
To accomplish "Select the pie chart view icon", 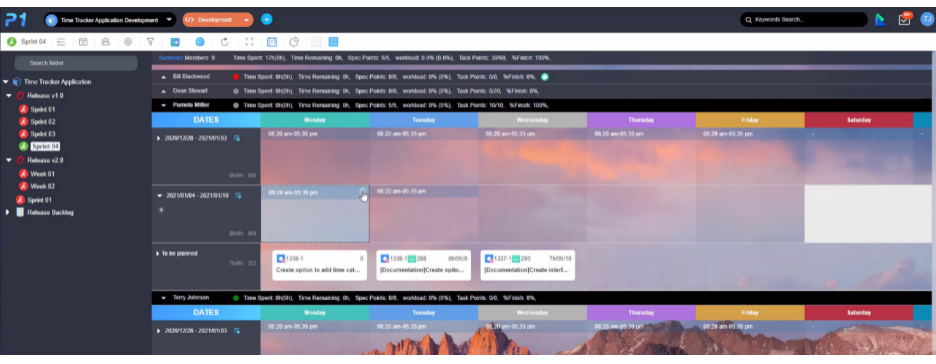I will click(294, 42).
